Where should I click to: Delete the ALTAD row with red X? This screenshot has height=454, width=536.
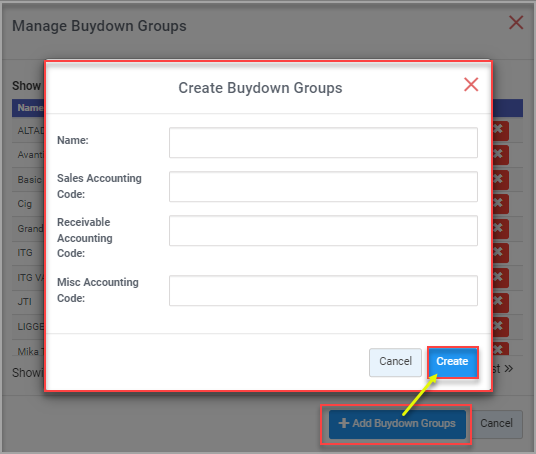point(500,131)
